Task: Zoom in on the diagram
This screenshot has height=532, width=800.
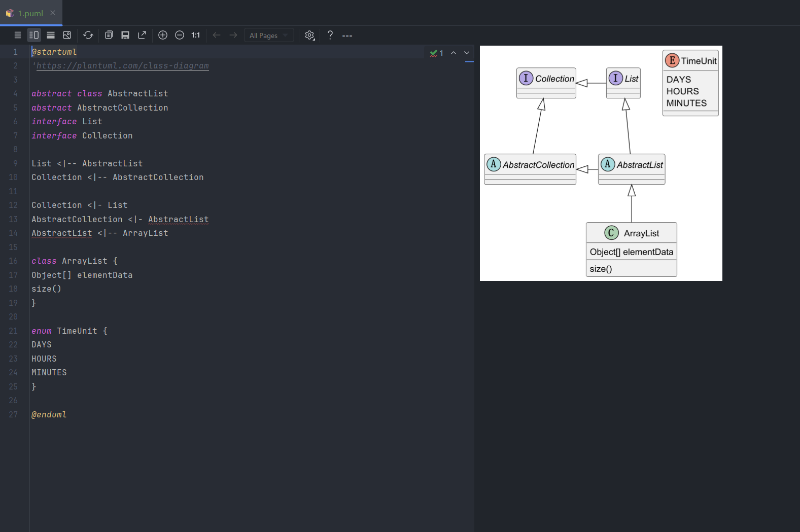Action: pos(163,35)
